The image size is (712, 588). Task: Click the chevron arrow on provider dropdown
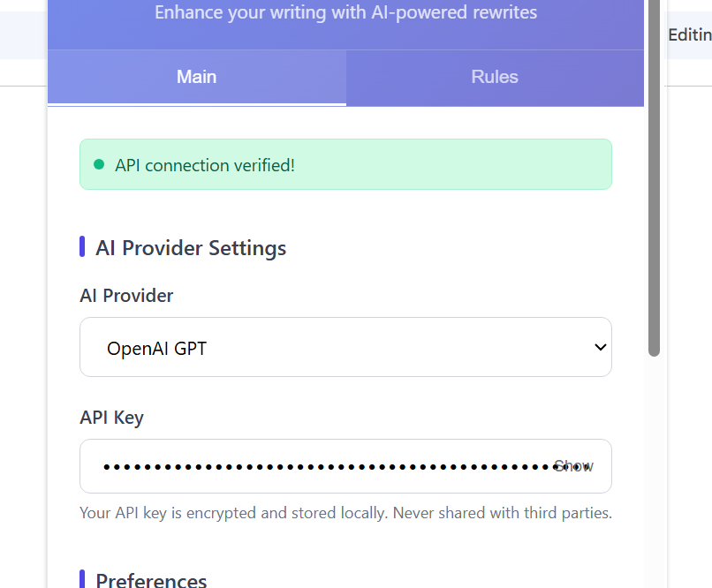(x=600, y=347)
